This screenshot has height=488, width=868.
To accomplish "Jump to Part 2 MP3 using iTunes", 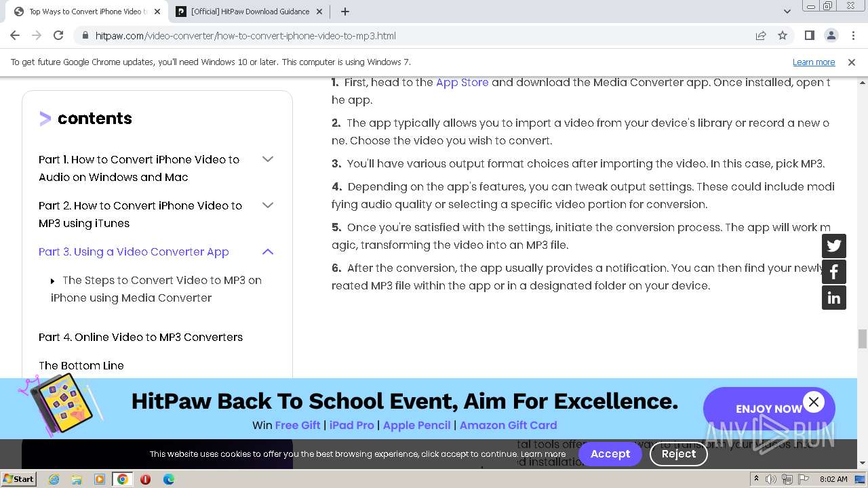I will tap(140, 214).
